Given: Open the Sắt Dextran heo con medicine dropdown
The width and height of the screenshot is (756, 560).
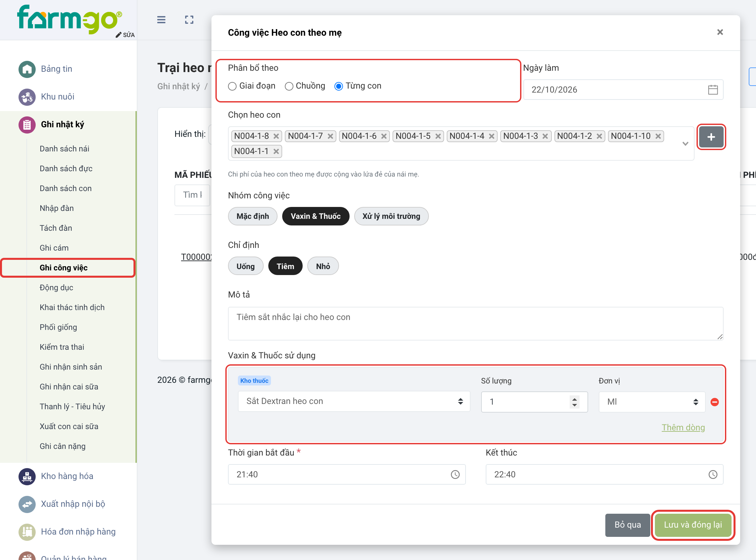Looking at the screenshot, I should pyautogui.click(x=354, y=401).
